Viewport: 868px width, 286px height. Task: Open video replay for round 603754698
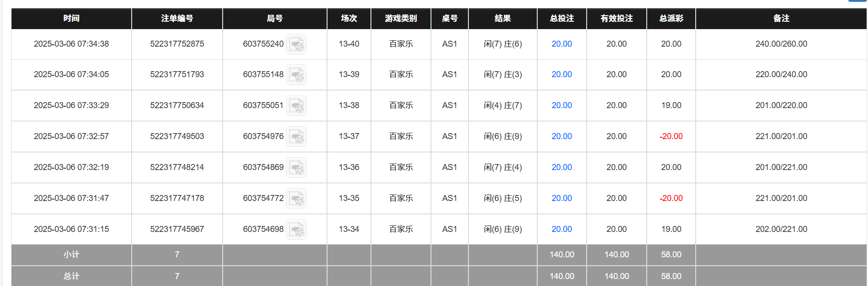pos(296,230)
